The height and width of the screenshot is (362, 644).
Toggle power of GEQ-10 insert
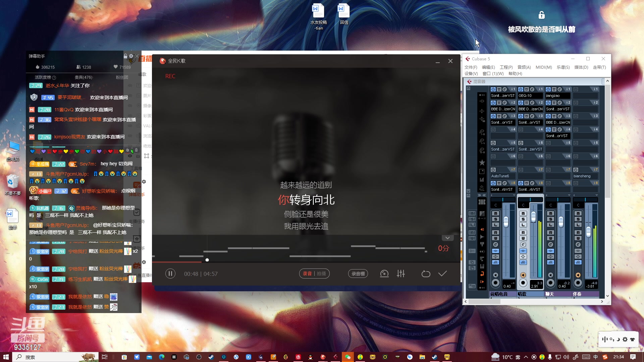tap(521, 89)
